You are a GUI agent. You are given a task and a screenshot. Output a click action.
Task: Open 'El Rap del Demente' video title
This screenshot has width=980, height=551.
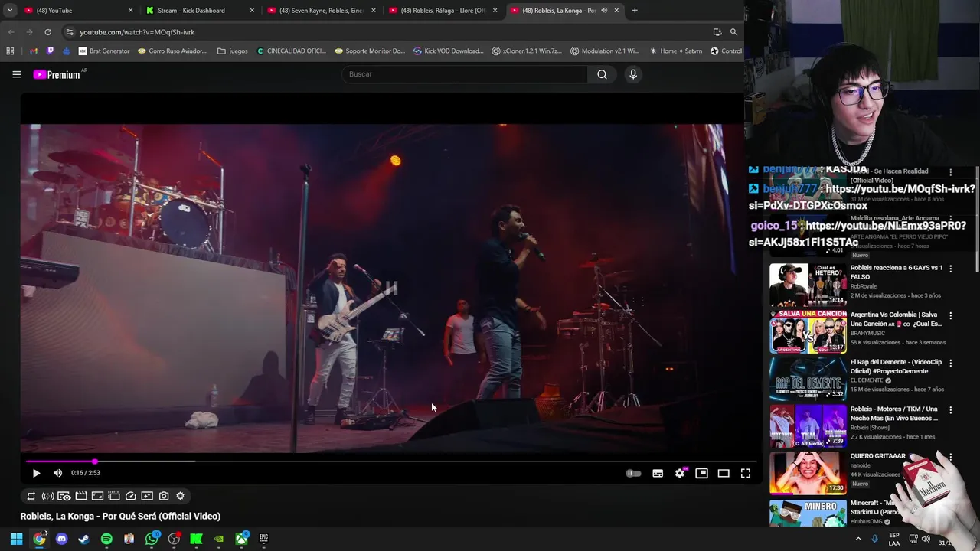pyautogui.click(x=896, y=367)
